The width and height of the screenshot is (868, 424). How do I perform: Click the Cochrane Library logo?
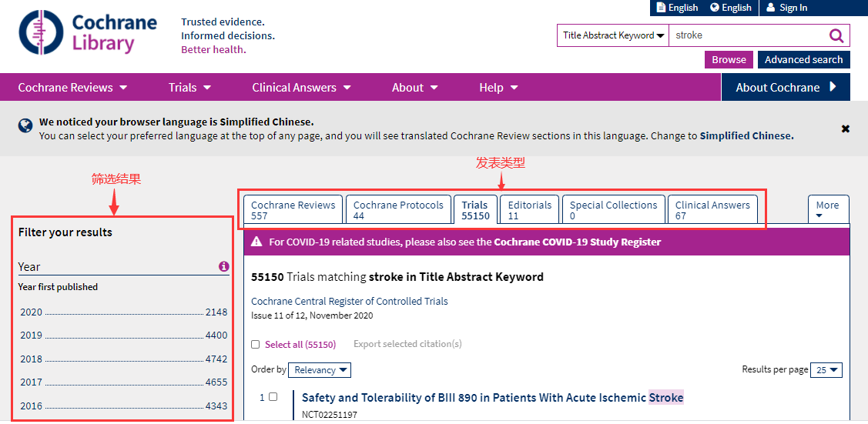pos(88,32)
